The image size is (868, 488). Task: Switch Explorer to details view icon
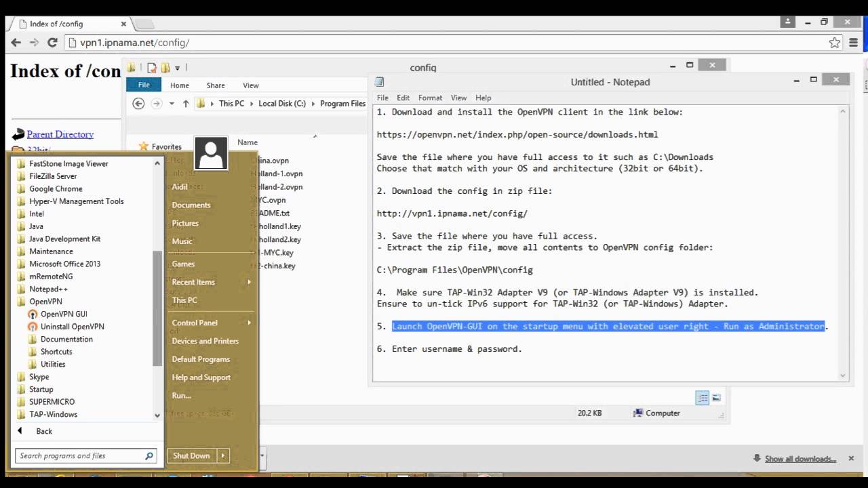click(x=703, y=398)
